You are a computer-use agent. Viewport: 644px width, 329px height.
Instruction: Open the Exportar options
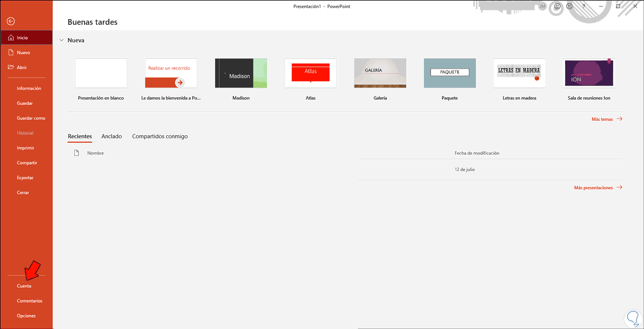coord(25,178)
